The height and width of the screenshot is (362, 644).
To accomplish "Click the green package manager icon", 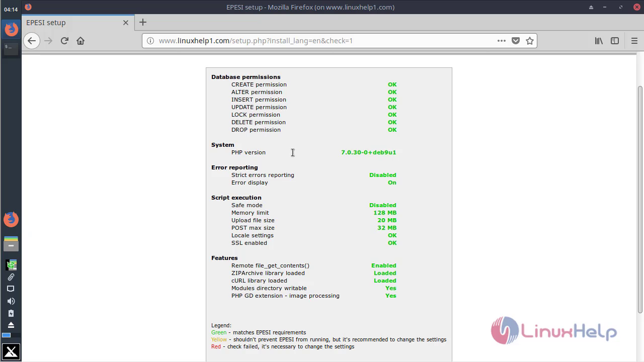I will point(11,264).
